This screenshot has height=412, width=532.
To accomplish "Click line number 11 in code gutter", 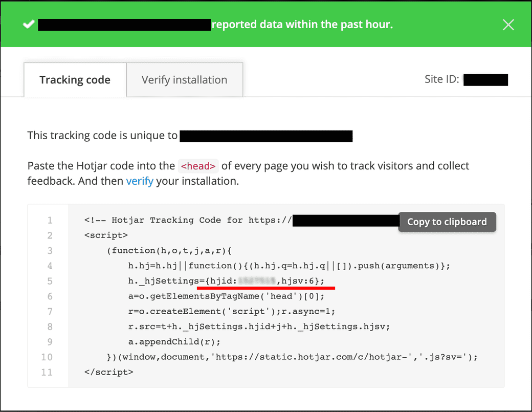I will click(47, 372).
